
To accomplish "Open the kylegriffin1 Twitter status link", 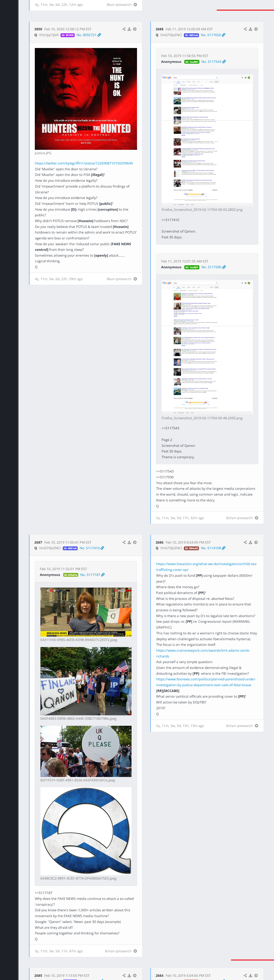I will (x=84, y=163).
